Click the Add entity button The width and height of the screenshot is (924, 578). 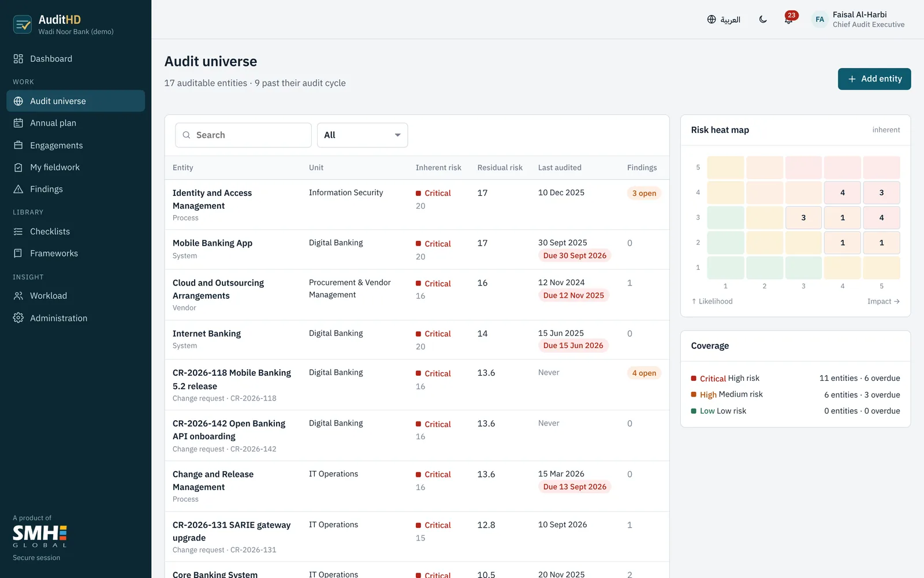874,79
